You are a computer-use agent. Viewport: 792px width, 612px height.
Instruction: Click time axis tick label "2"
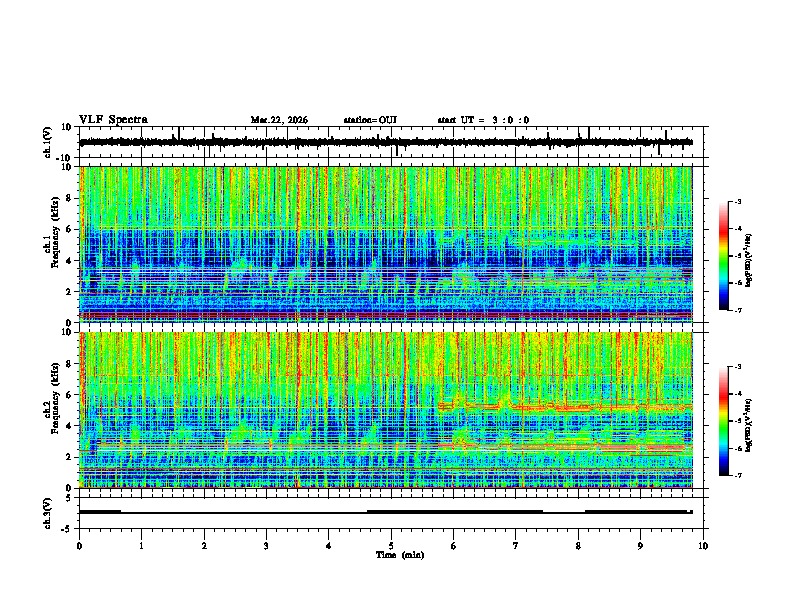204,546
